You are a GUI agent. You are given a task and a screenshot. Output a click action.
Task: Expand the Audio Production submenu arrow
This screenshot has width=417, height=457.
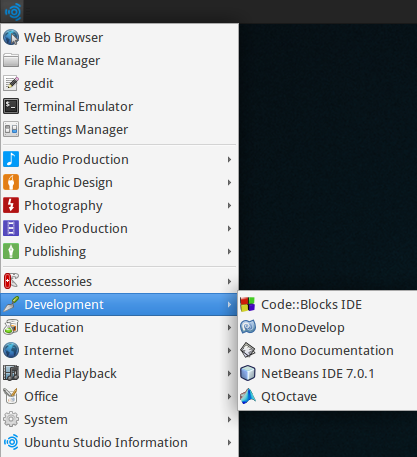[229, 160]
